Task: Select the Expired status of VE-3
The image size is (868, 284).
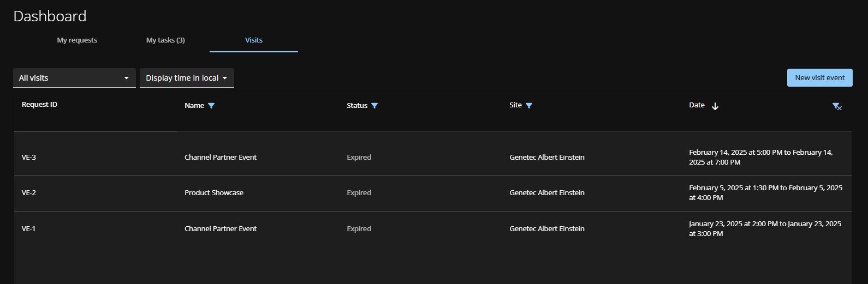Action: [x=359, y=158]
